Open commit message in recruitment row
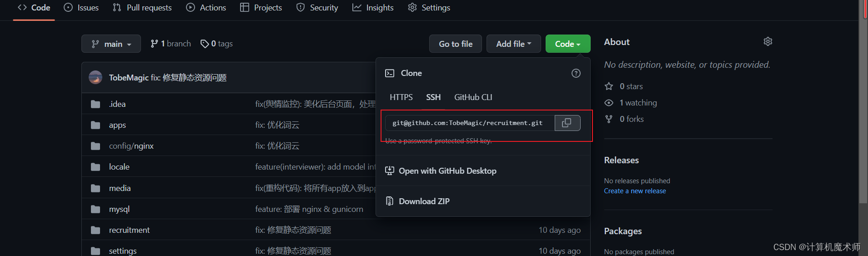The height and width of the screenshot is (256, 868). tap(293, 230)
